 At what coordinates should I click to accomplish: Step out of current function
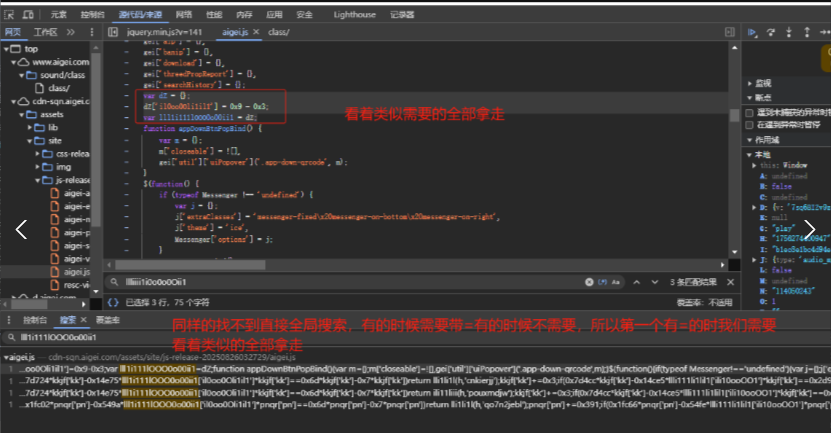pos(807,32)
